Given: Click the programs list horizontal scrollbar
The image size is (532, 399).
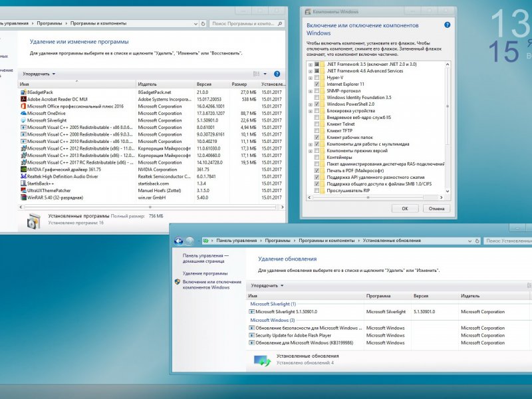Looking at the screenshot, I should click(x=152, y=207).
